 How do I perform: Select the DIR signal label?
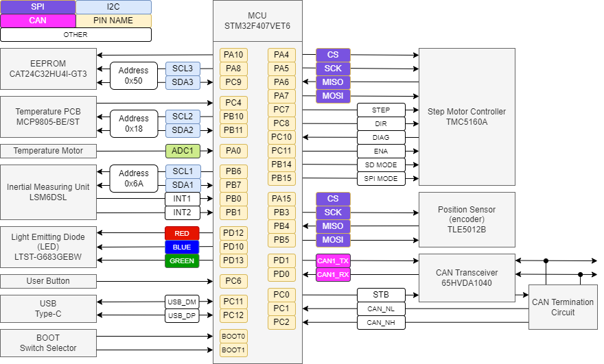pyautogui.click(x=381, y=124)
